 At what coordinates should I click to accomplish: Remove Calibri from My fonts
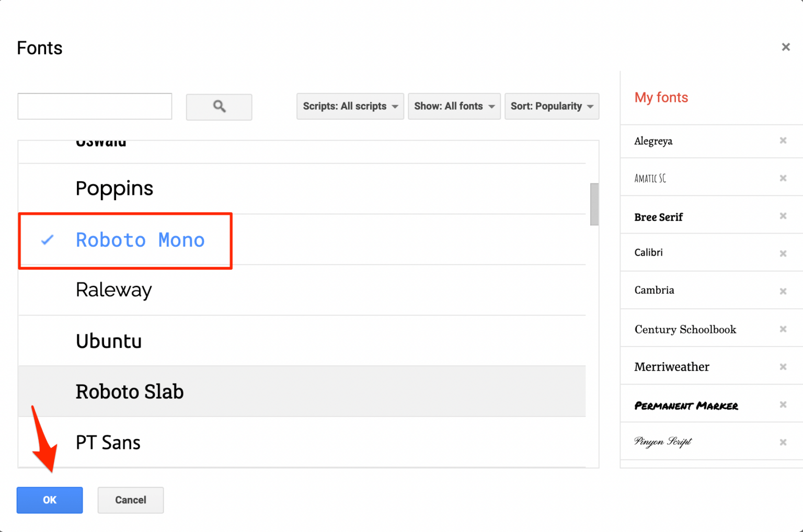coord(783,253)
